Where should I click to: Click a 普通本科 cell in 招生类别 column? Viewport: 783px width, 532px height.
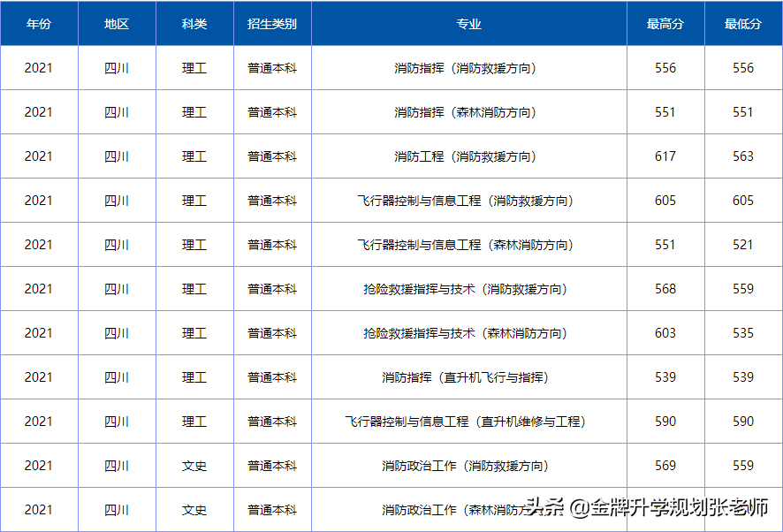click(271, 67)
